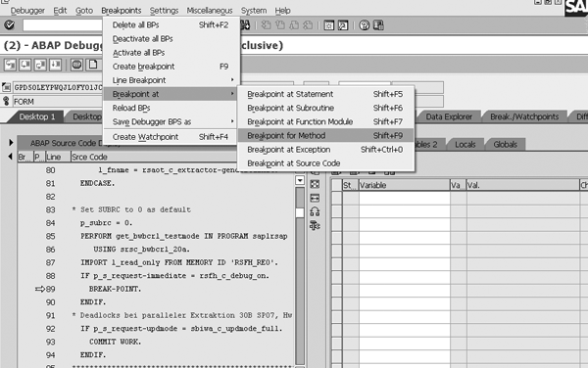Open the Debugger menu
Screen dimensions: 588x368
tap(27, 11)
